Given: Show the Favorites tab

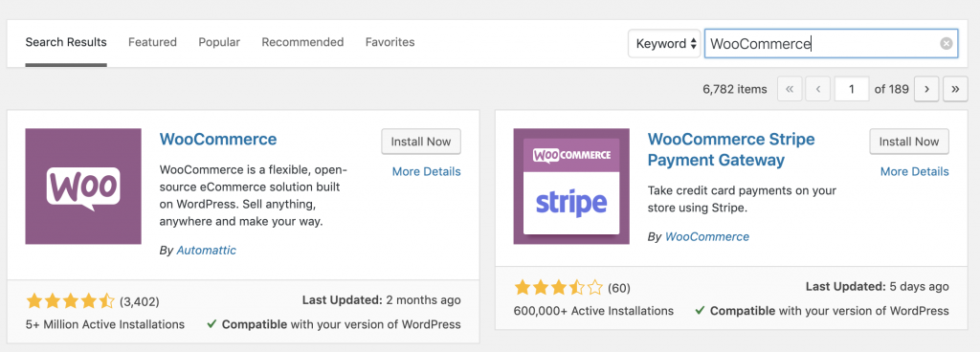Looking at the screenshot, I should (x=390, y=42).
